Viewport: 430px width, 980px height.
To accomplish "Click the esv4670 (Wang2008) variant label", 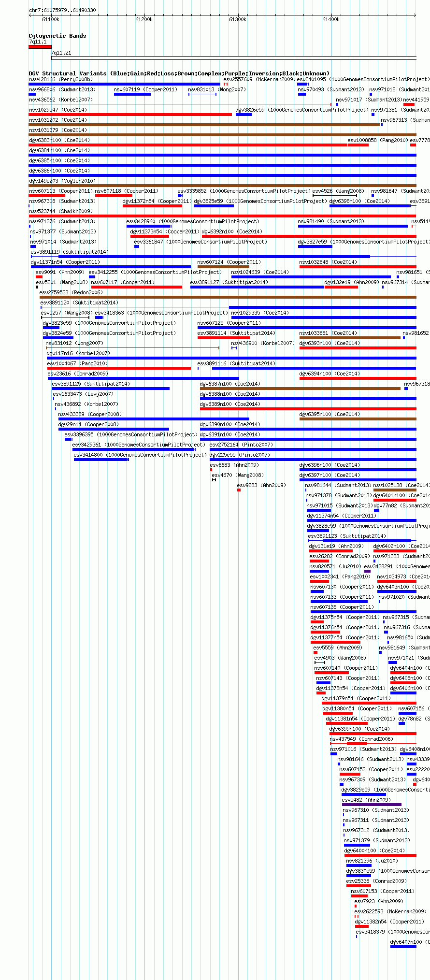I will pyautogui.click(x=238, y=475).
